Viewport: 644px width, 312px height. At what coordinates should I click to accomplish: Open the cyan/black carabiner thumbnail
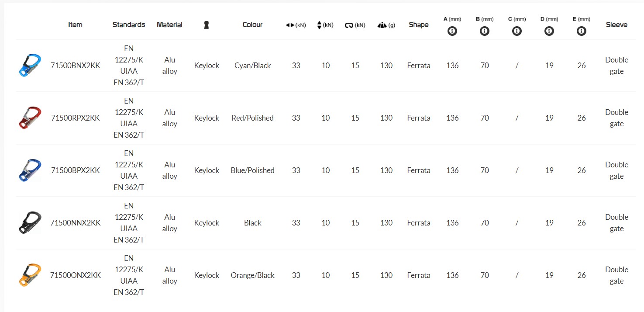pos(30,66)
